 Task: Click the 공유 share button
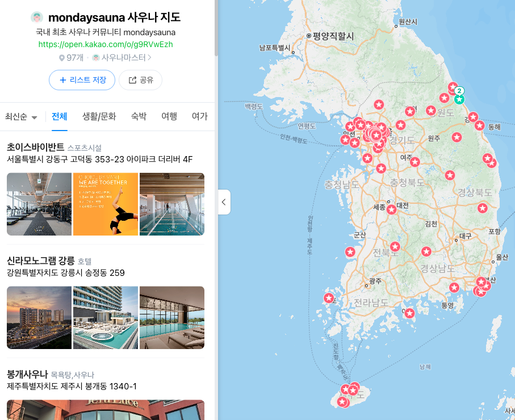click(141, 80)
